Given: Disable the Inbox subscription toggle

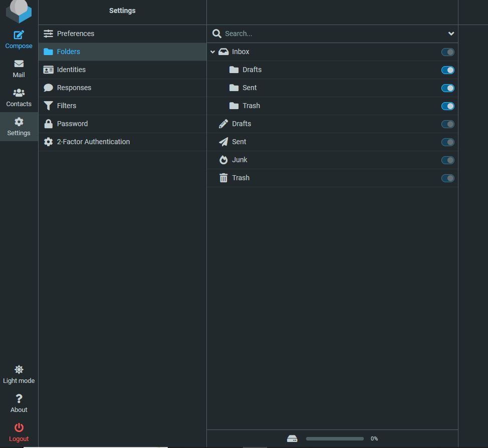Looking at the screenshot, I should pyautogui.click(x=448, y=52).
